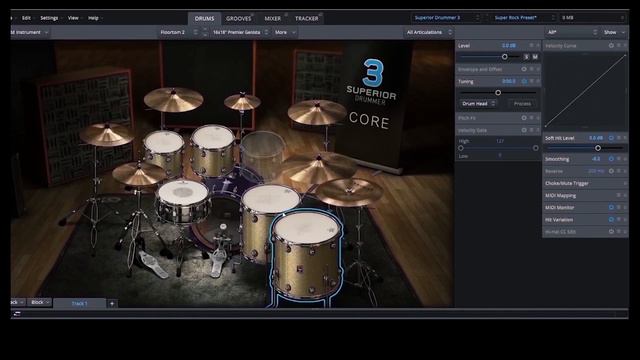The height and width of the screenshot is (360, 640).
Task: Expand the MIDI Mapping section
Action: pyautogui.click(x=585, y=195)
